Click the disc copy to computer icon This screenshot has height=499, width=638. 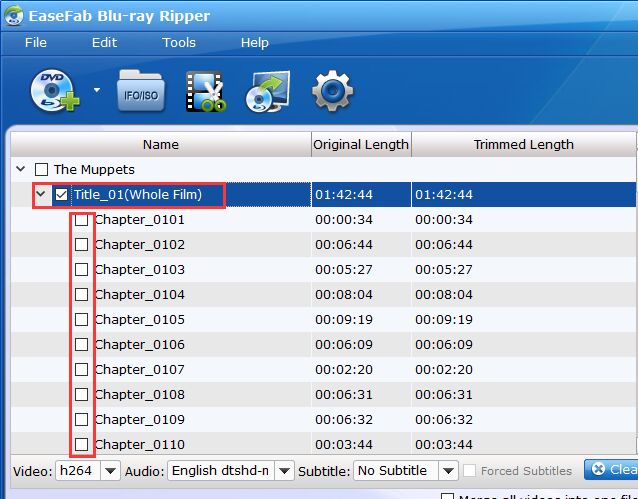(x=268, y=91)
